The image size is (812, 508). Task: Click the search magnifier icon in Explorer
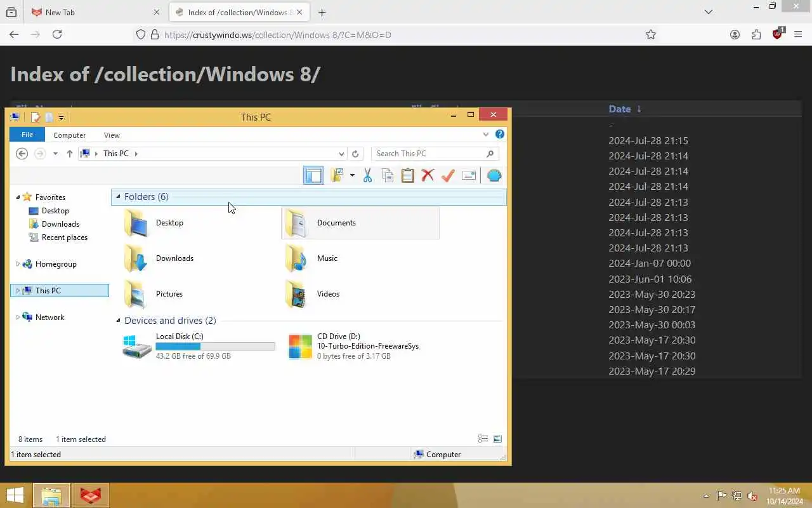[490, 154]
